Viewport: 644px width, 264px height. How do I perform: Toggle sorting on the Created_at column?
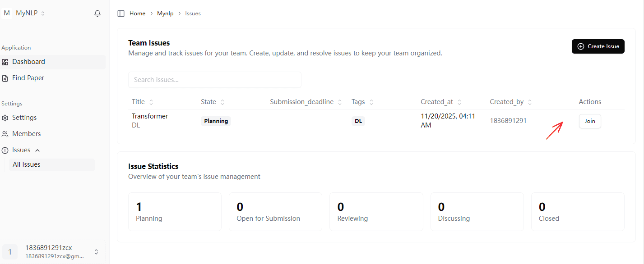point(459,102)
